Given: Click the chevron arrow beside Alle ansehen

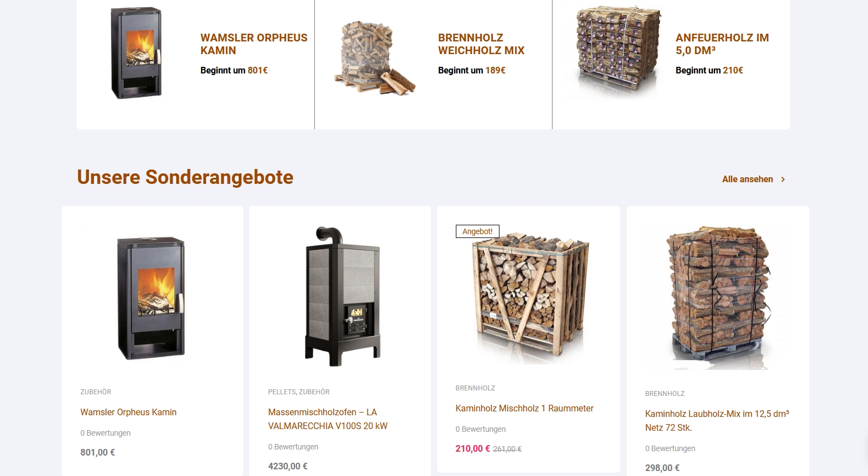Looking at the screenshot, I should 782,179.
